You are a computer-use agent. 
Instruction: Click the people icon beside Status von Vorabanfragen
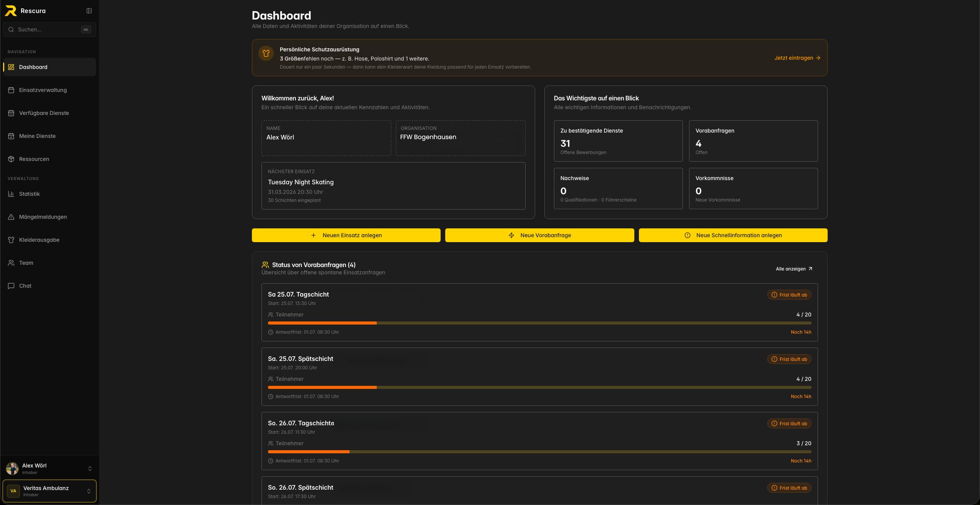tap(265, 265)
